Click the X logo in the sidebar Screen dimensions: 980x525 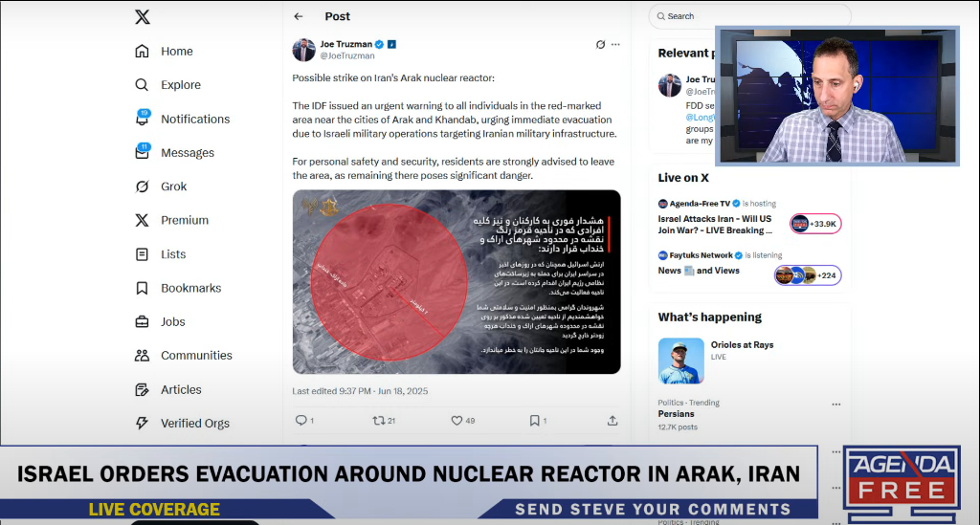click(143, 17)
